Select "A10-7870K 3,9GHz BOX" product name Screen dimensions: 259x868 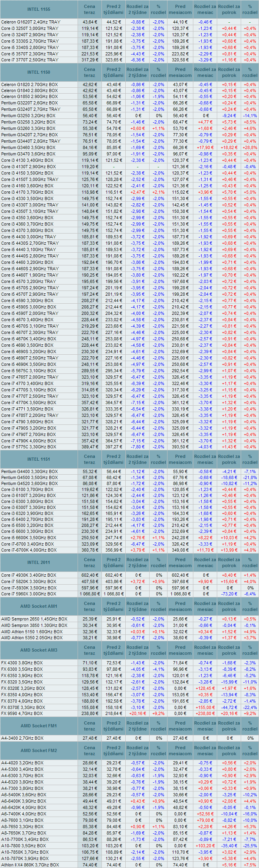[x=25, y=858]
